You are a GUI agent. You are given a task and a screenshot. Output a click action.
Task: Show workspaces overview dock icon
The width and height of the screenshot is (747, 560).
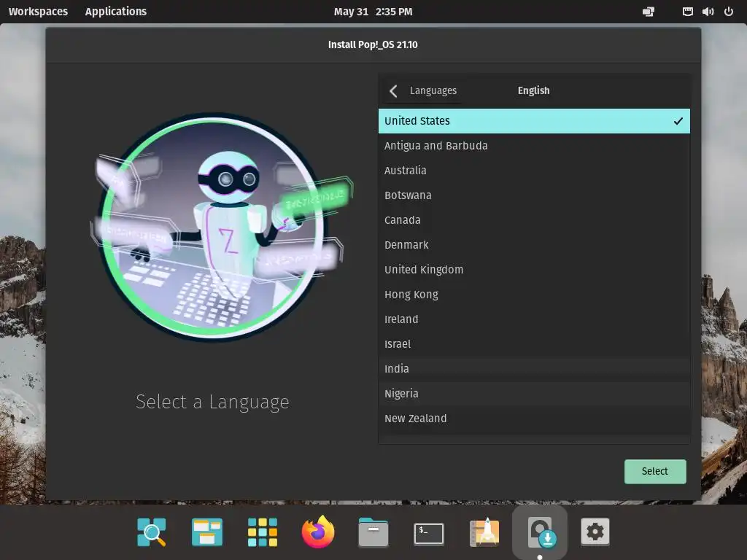click(x=206, y=532)
